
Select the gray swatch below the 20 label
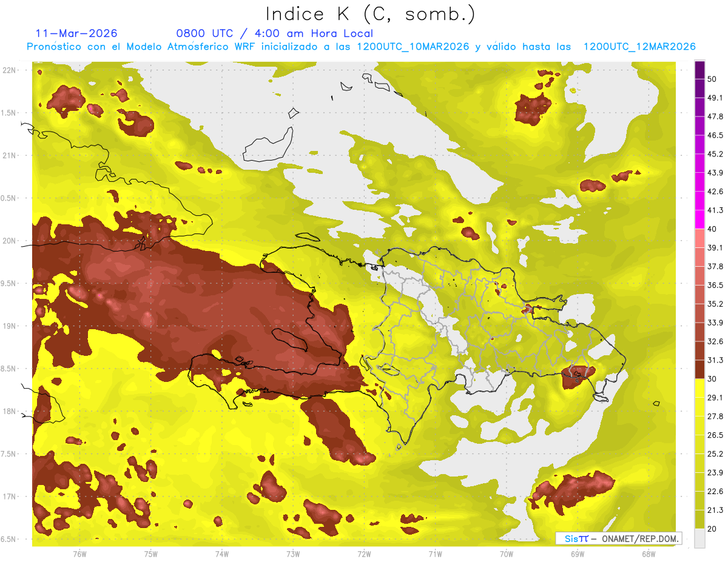(x=700, y=538)
